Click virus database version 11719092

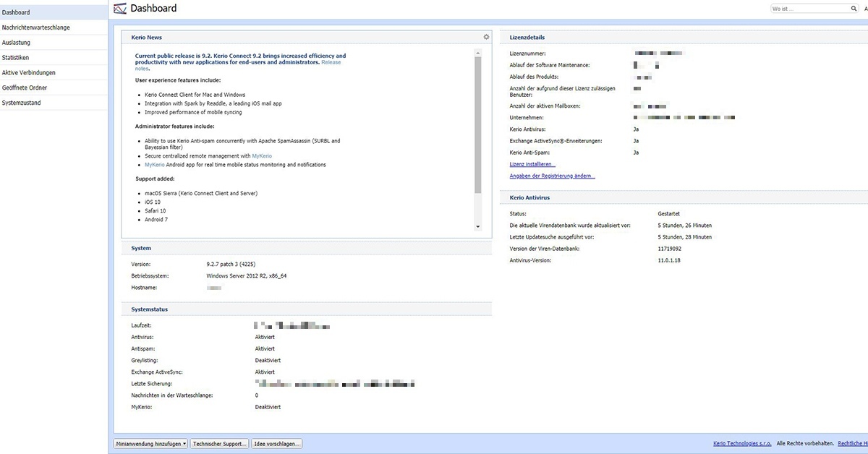(669, 249)
